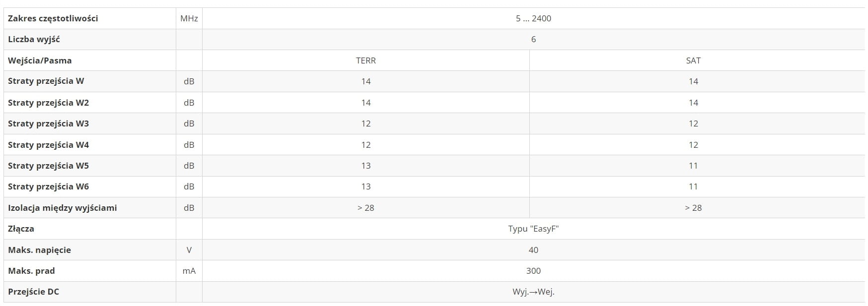
Task: Select SAT isolation value "> 28"
Action: [693, 208]
